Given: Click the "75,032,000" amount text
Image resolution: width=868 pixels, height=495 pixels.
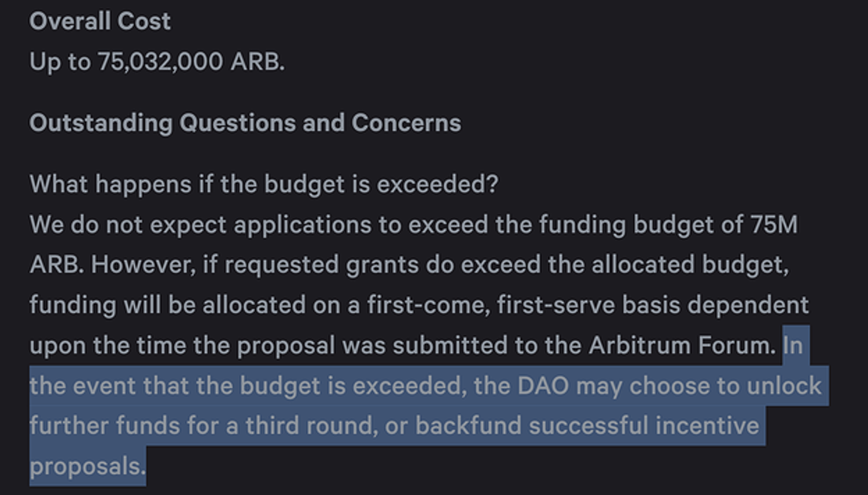Looking at the screenshot, I should (x=160, y=61).
